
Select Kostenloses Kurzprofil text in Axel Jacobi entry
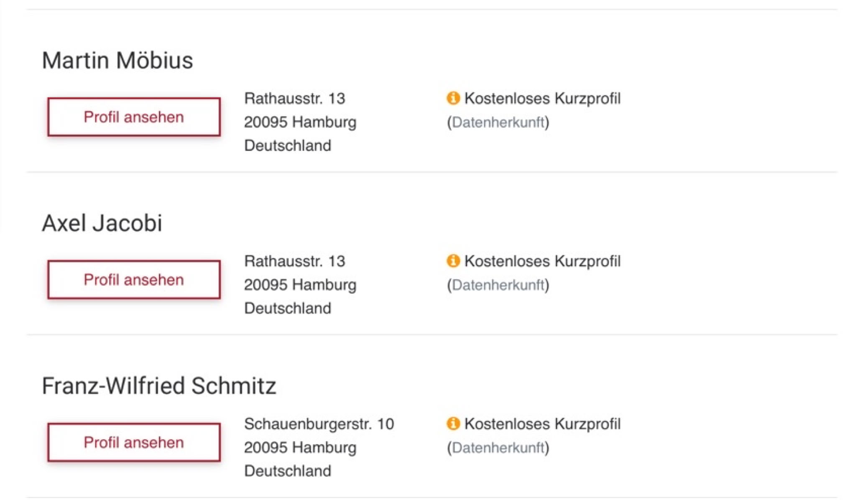[542, 261]
